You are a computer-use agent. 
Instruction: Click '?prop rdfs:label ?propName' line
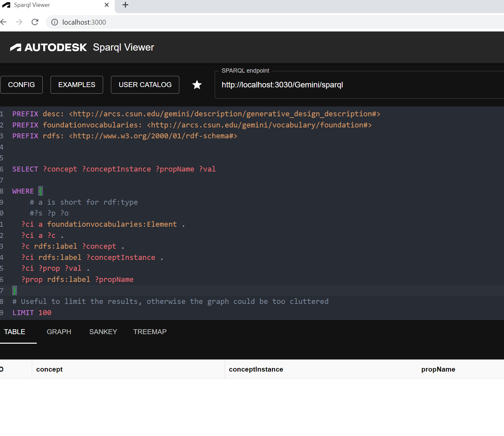pyautogui.click(x=77, y=280)
